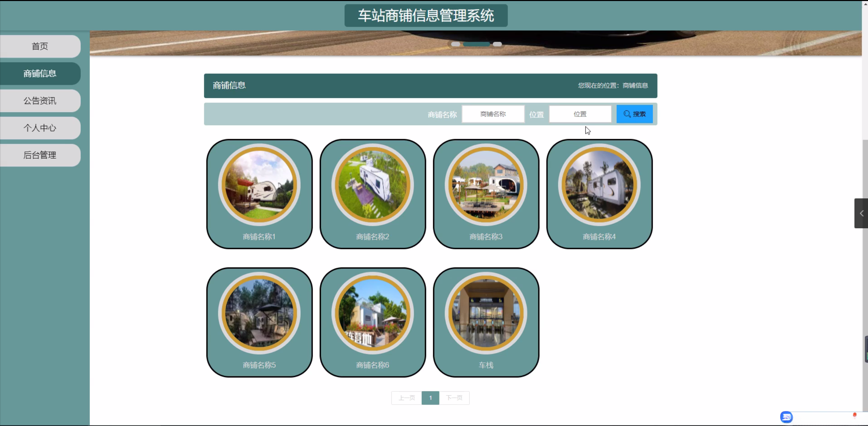Open 后台管理 sidebar entry
Viewport: 868px width, 426px height.
point(40,155)
